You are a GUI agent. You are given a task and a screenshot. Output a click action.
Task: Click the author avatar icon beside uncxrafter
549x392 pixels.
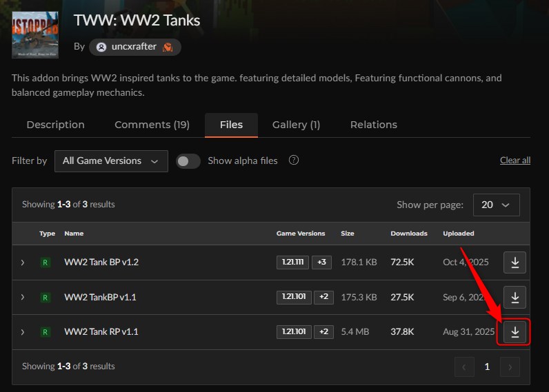(101, 47)
